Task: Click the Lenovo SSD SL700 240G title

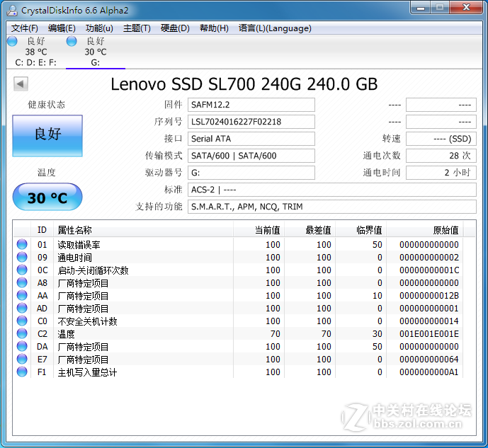Action: [x=244, y=84]
